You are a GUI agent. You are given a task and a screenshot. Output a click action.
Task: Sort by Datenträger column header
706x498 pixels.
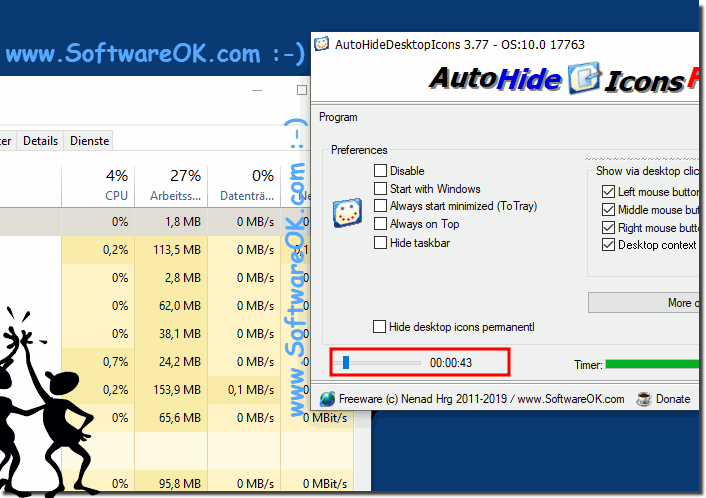coord(244,185)
